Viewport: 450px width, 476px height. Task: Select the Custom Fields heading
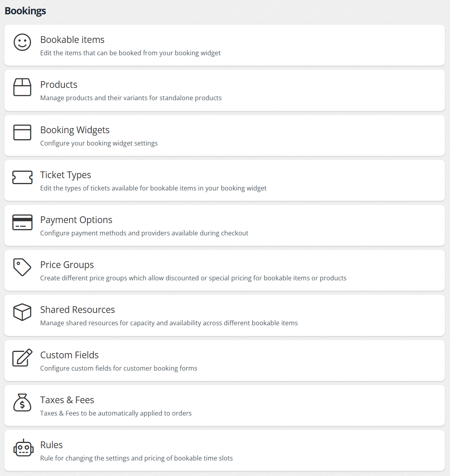70,355
